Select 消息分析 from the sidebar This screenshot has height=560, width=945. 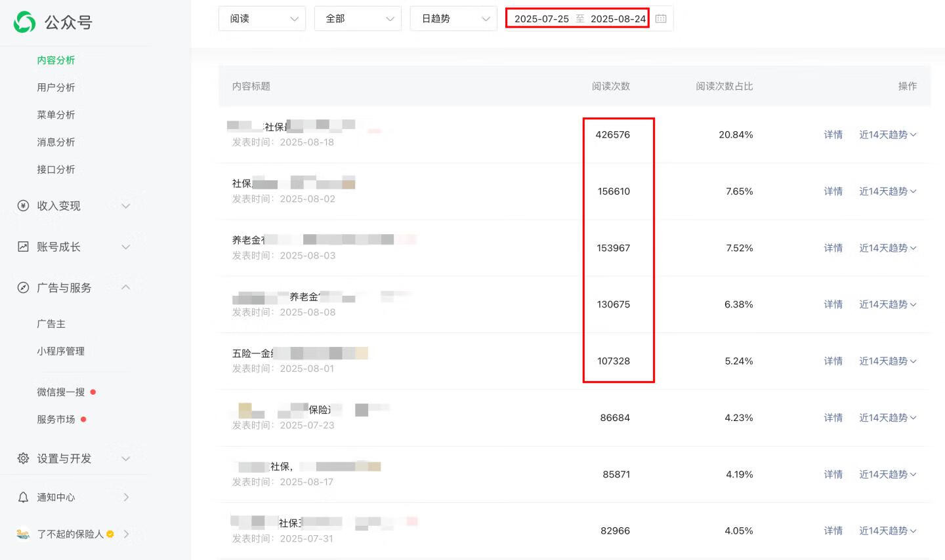click(56, 142)
